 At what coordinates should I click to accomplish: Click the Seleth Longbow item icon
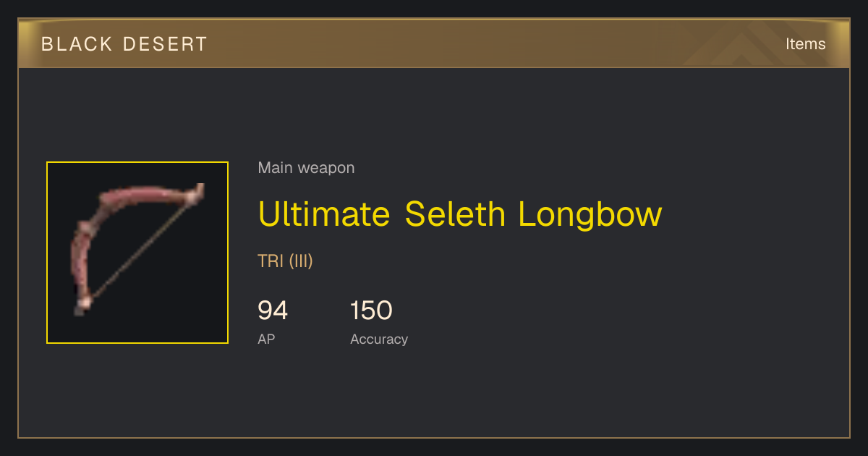click(137, 253)
